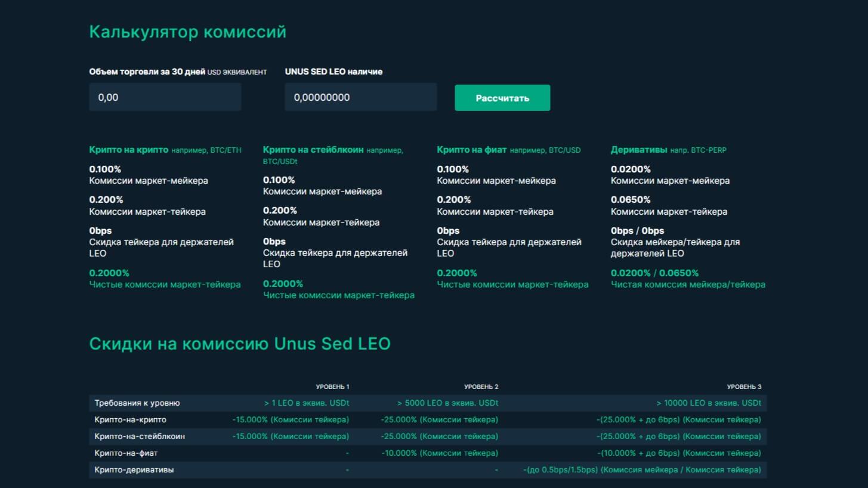The width and height of the screenshot is (868, 488).
Task: Select the Крипто на крипто column title
Action: [128, 150]
